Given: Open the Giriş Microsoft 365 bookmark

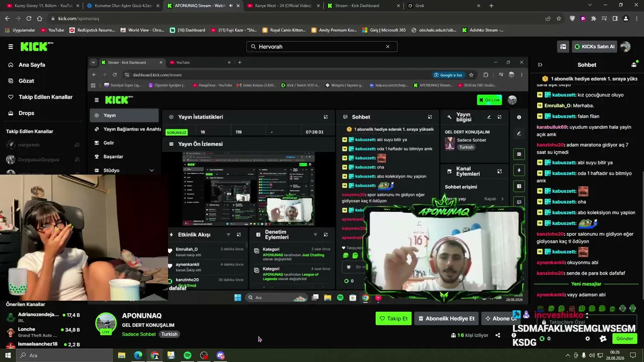Looking at the screenshot, I should (x=383, y=30).
